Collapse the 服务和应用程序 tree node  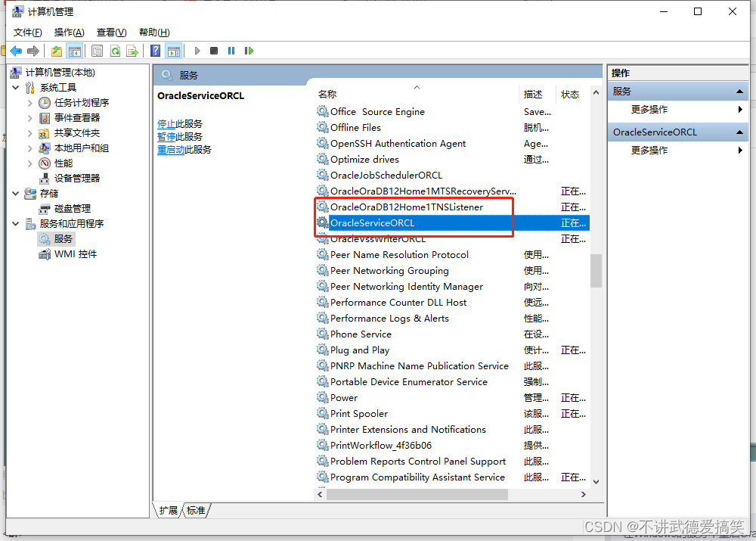click(x=16, y=223)
